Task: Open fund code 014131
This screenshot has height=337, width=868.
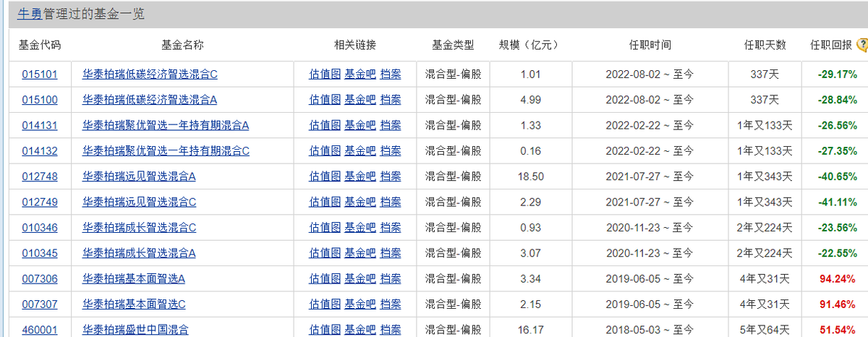Action: (x=40, y=125)
